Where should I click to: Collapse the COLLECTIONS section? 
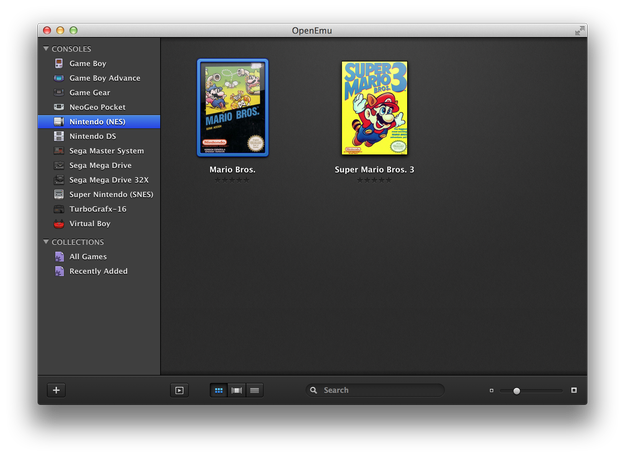(46, 242)
